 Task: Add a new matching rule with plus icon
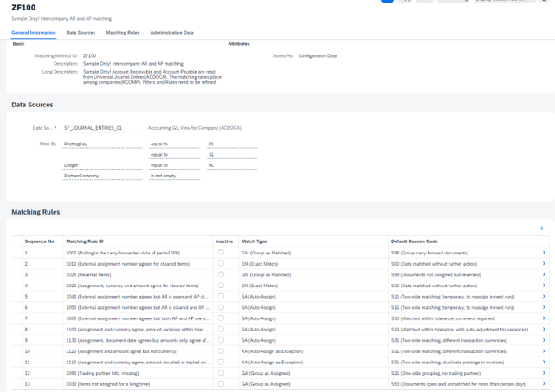pos(541,228)
